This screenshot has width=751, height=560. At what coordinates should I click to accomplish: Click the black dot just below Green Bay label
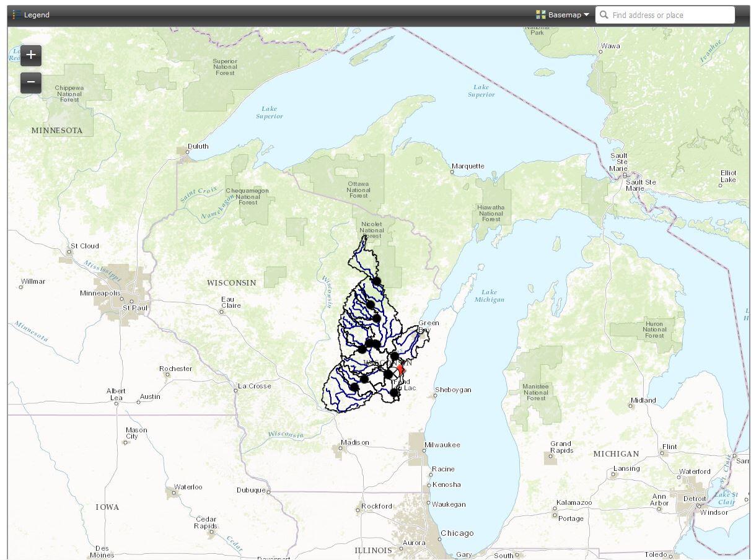point(394,356)
